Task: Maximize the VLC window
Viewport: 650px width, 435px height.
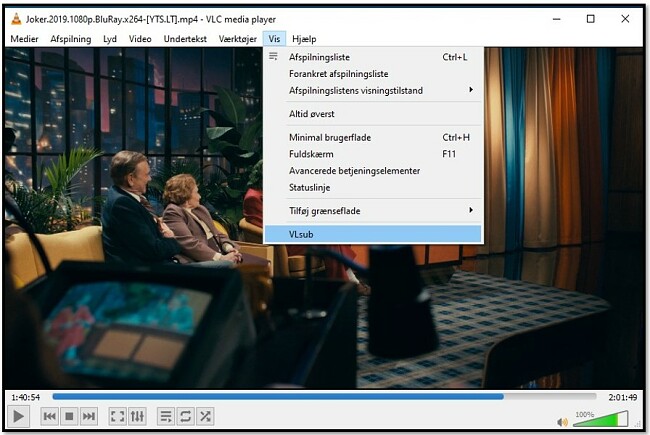Action: (591, 19)
